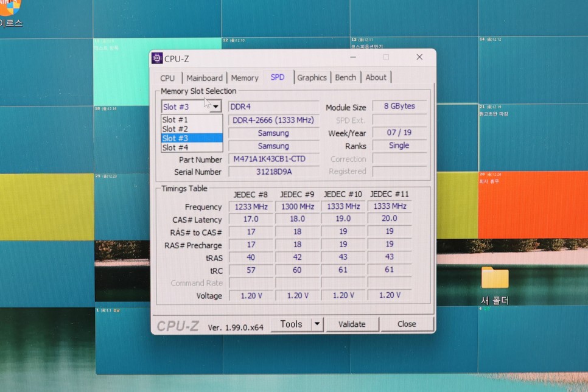Switch to the CPU tab
Image resolution: width=588 pixels, height=392 pixels.
pos(167,78)
